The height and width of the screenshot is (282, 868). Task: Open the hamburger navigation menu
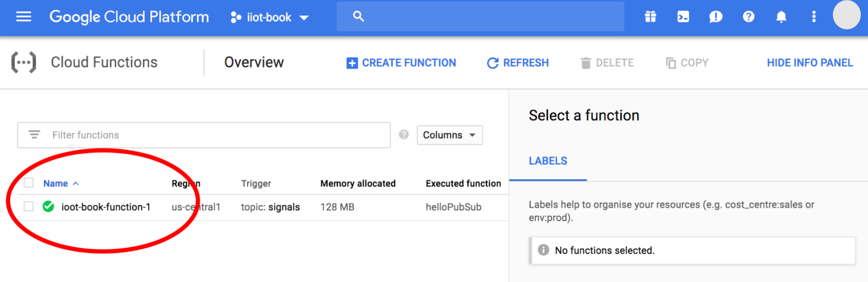[x=24, y=17]
